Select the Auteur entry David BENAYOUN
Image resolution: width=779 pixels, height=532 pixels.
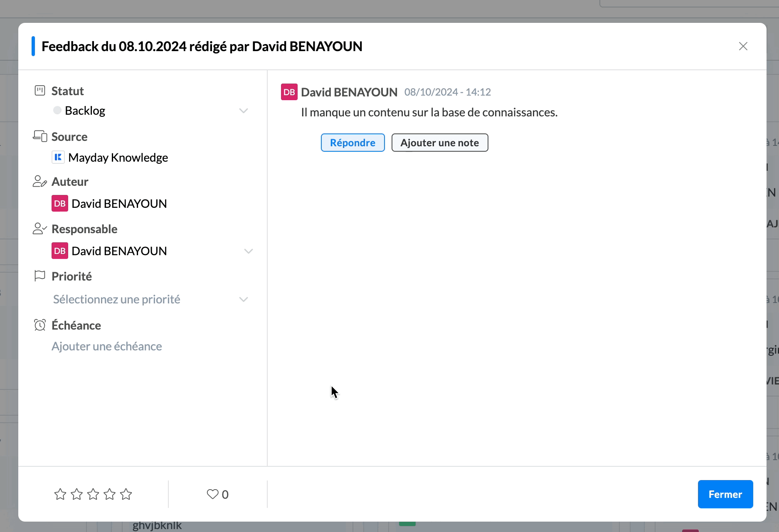tap(119, 203)
